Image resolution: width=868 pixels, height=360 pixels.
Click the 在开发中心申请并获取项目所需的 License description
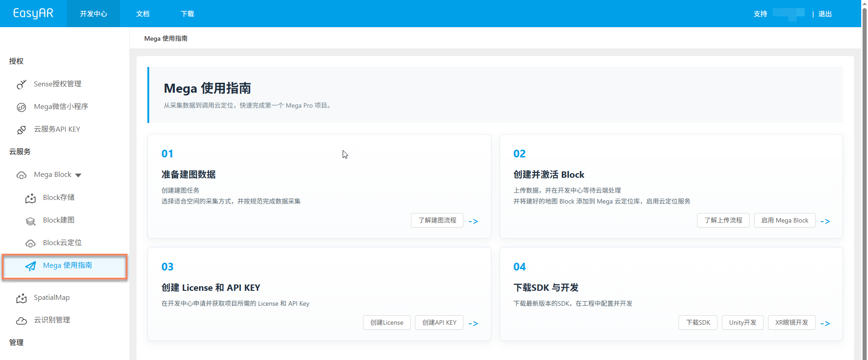click(235, 303)
